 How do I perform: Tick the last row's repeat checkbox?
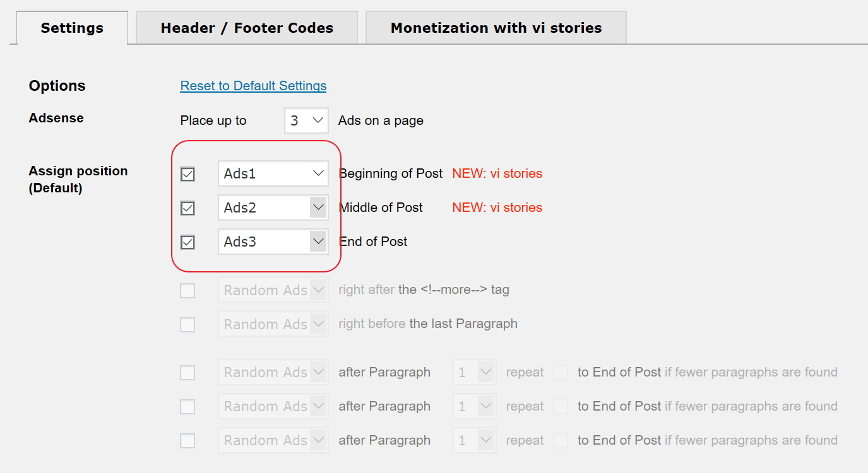pos(561,441)
